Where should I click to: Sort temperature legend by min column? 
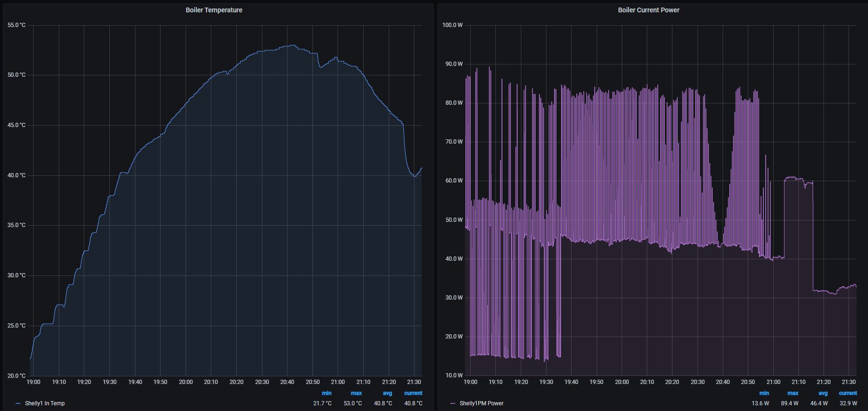pyautogui.click(x=326, y=393)
